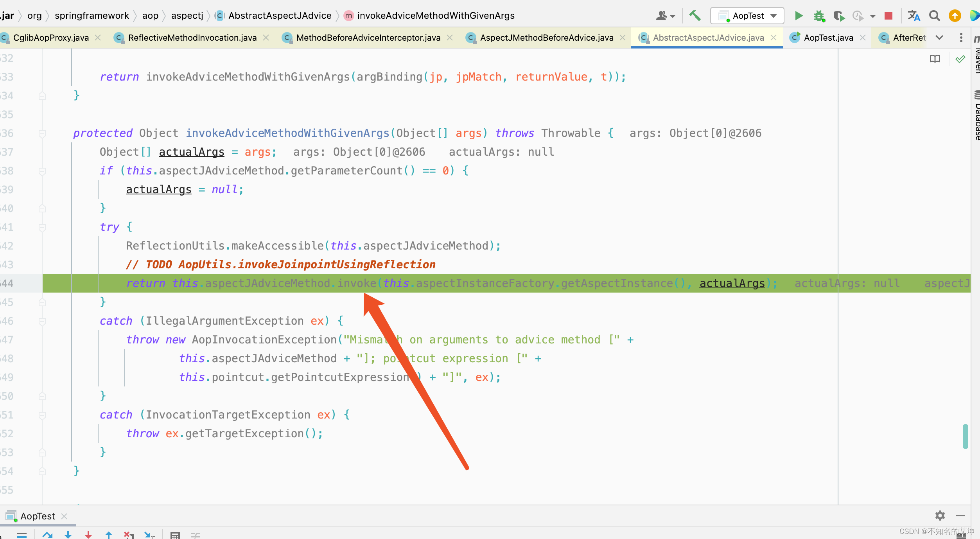Click Show Execution Point icon
The width and height of the screenshot is (980, 539).
click(22, 535)
